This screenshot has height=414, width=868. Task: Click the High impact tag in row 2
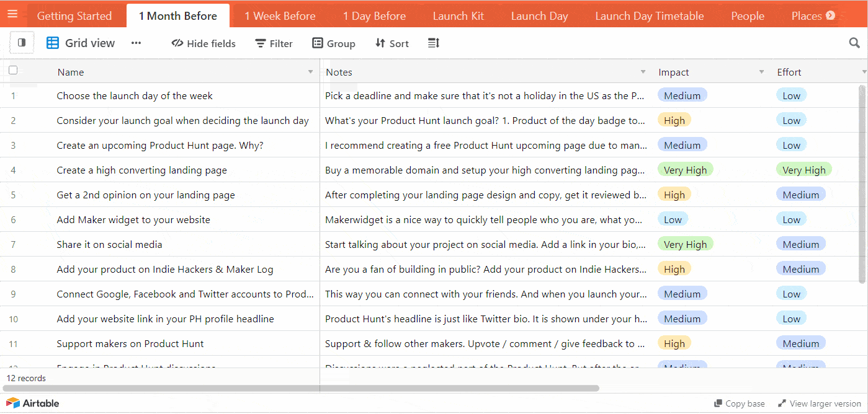674,120
